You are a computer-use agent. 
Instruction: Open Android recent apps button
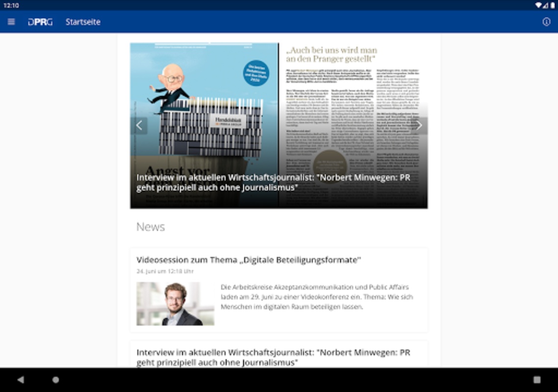click(x=537, y=380)
